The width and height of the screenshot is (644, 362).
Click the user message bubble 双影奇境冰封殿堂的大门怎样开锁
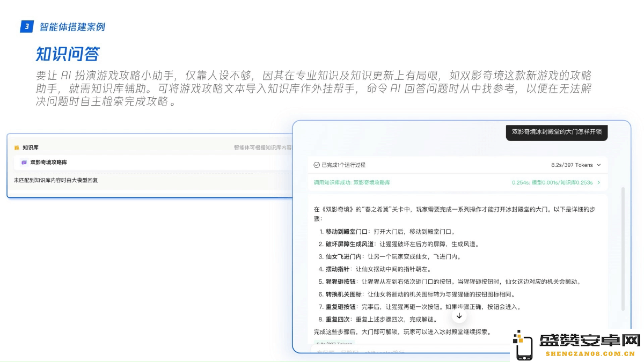tap(557, 131)
